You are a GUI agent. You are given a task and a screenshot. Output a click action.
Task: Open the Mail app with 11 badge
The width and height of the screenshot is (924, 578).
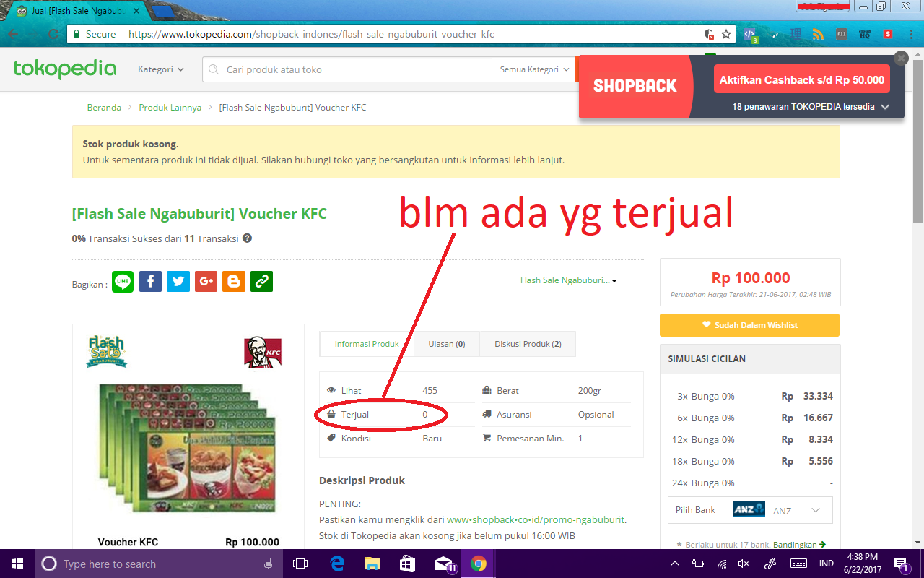(445, 564)
